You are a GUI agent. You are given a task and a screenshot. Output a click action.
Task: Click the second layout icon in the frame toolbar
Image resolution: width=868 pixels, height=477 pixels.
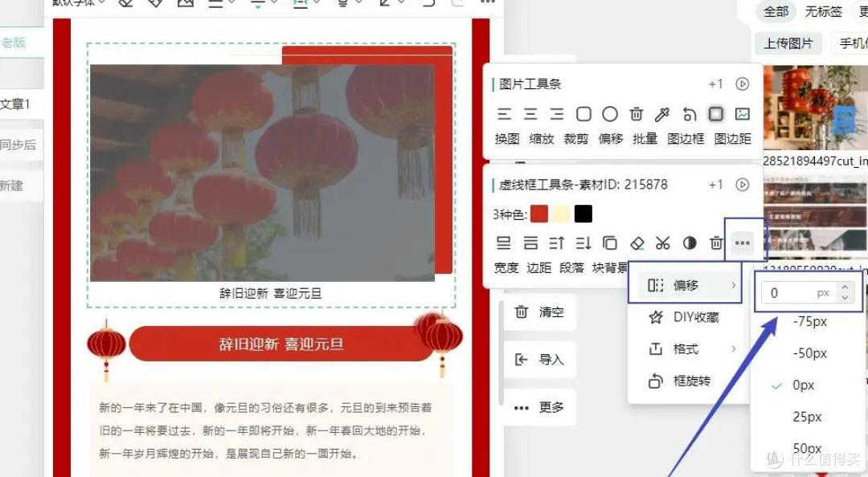(x=530, y=243)
